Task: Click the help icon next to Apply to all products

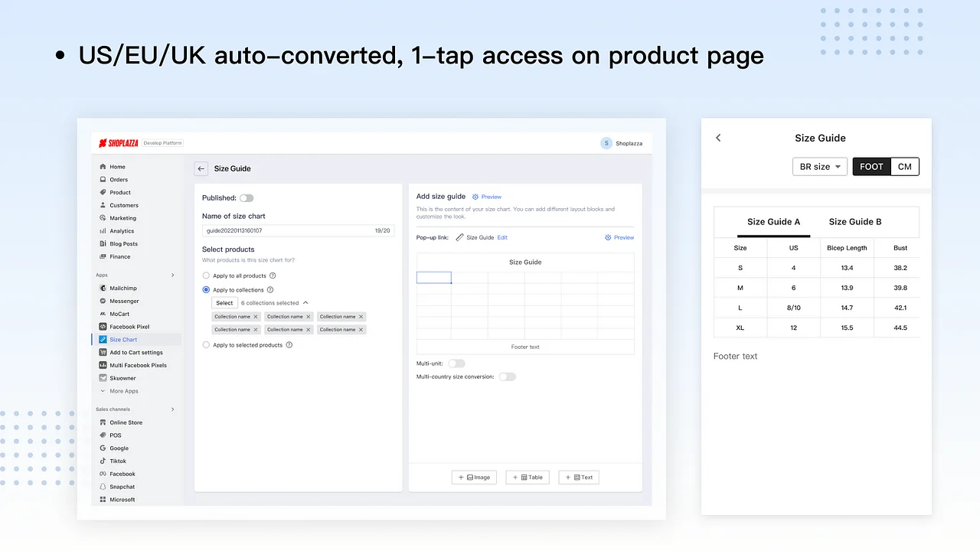Action: 273,275
